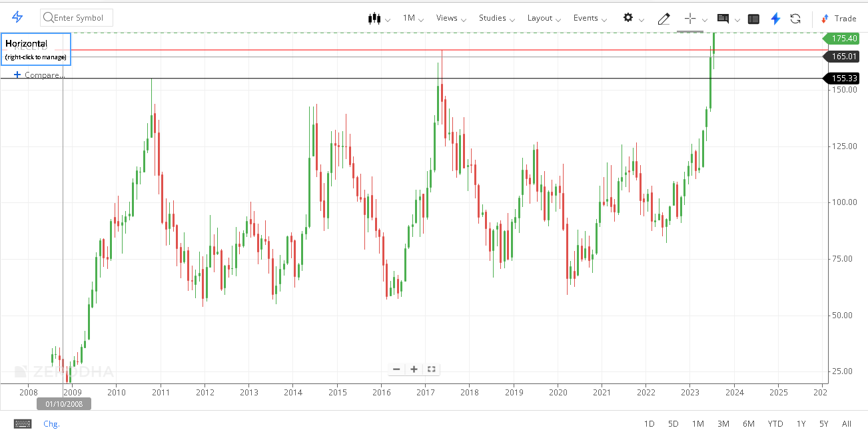
Task: Expand the chart type dropdown arrow
Action: click(388, 19)
